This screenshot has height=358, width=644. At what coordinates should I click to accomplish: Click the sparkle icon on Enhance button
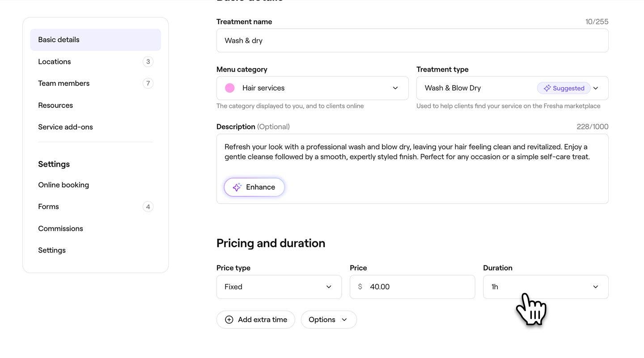(237, 187)
